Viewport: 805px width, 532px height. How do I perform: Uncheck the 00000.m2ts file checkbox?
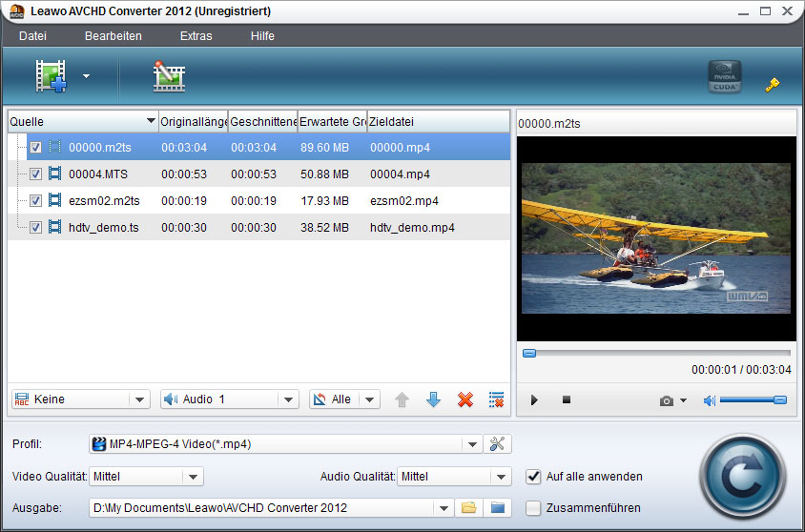(35, 147)
